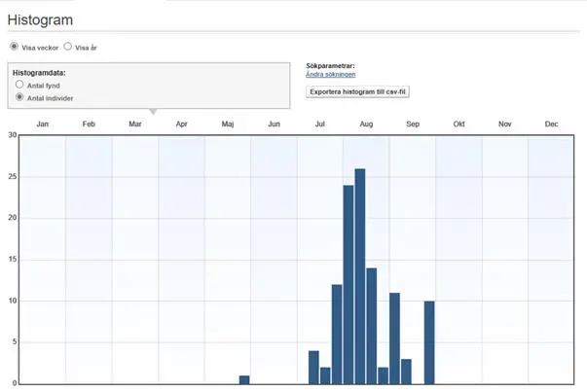This screenshot has height=392, width=587.
Task: Select the Jul month label
Action: coord(319,125)
